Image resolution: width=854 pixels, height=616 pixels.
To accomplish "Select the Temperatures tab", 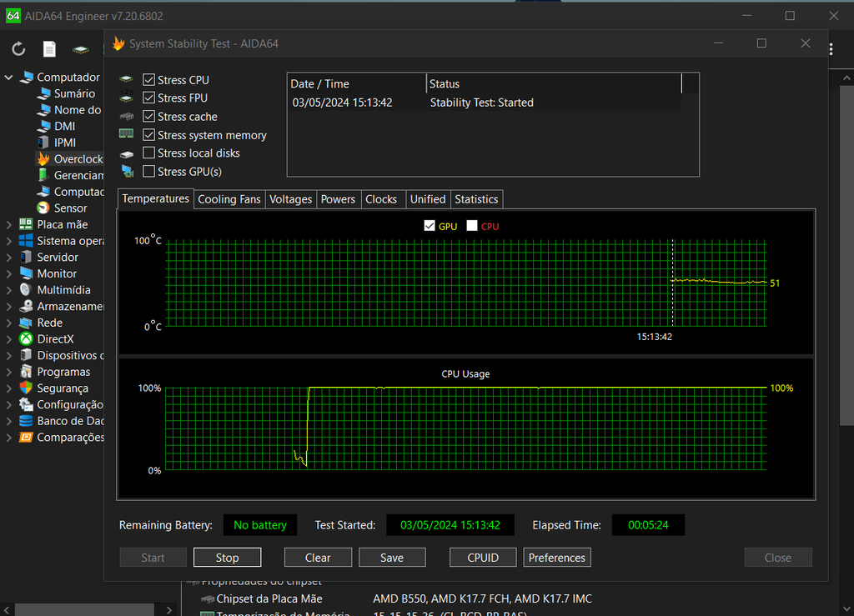I will (x=155, y=198).
